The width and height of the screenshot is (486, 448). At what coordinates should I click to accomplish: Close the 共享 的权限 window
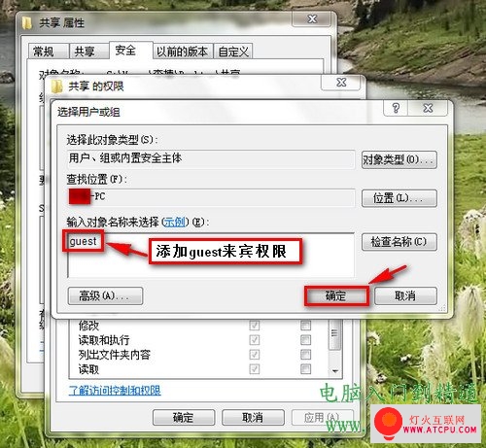(341, 83)
